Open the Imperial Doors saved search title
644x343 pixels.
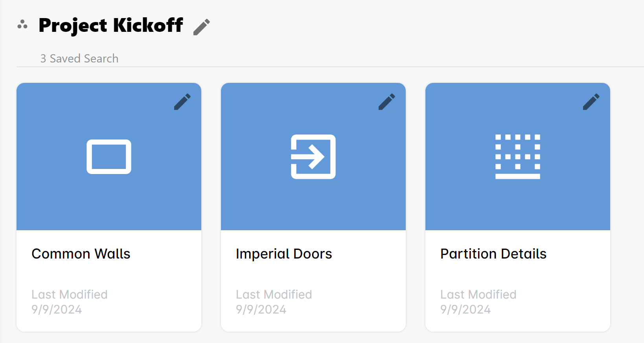click(x=284, y=254)
